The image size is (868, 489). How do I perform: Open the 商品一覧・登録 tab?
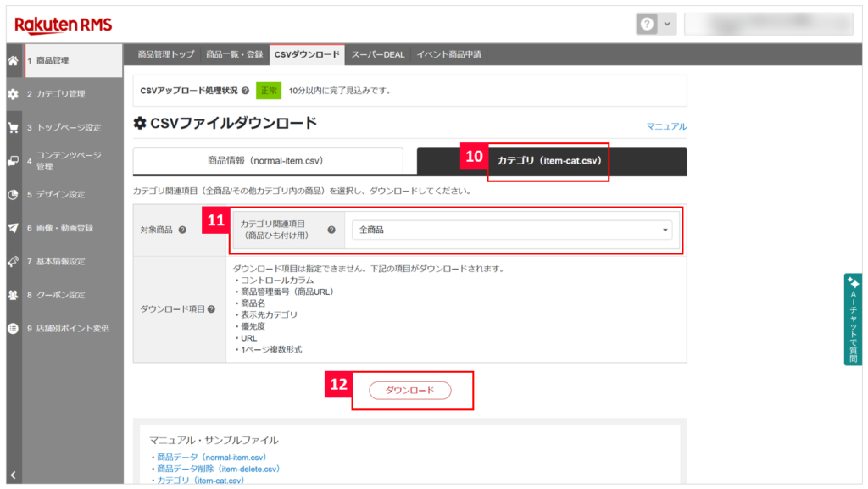pyautogui.click(x=234, y=55)
